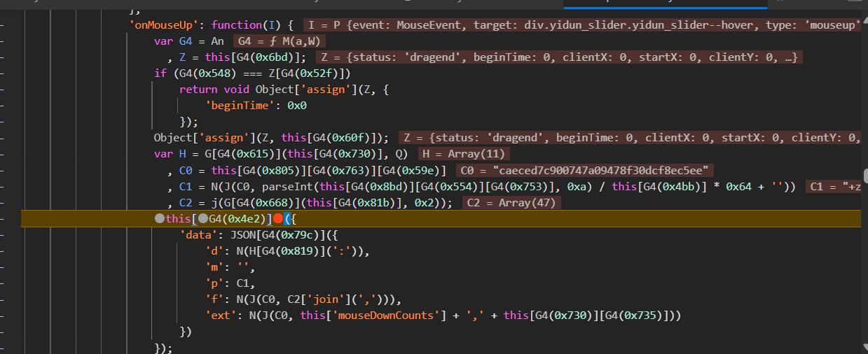
Task: Click the 'C1 = "+z' inline value hint
Action: tap(834, 187)
